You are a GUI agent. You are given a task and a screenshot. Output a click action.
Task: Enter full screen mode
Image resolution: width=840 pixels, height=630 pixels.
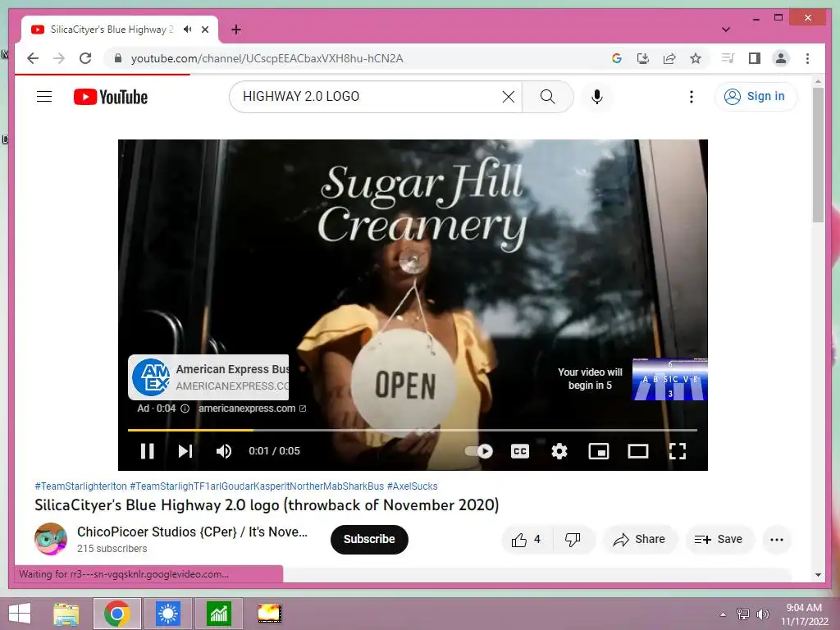point(678,451)
